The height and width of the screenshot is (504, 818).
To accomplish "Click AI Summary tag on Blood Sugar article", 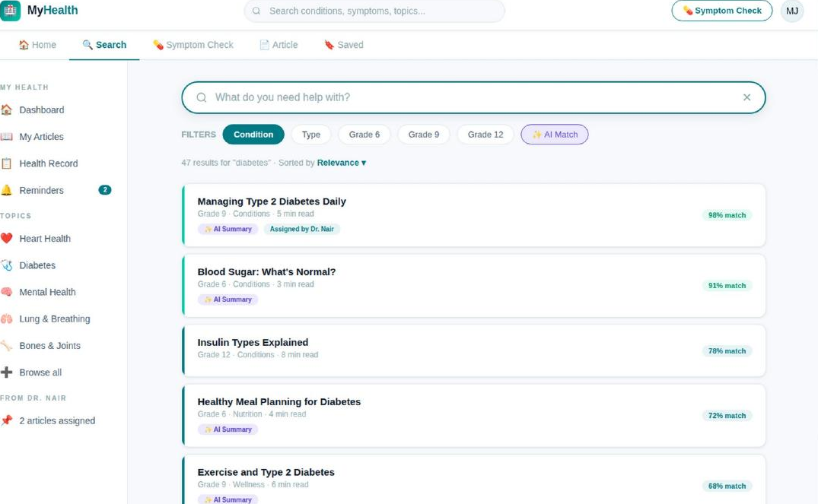I will [228, 300].
